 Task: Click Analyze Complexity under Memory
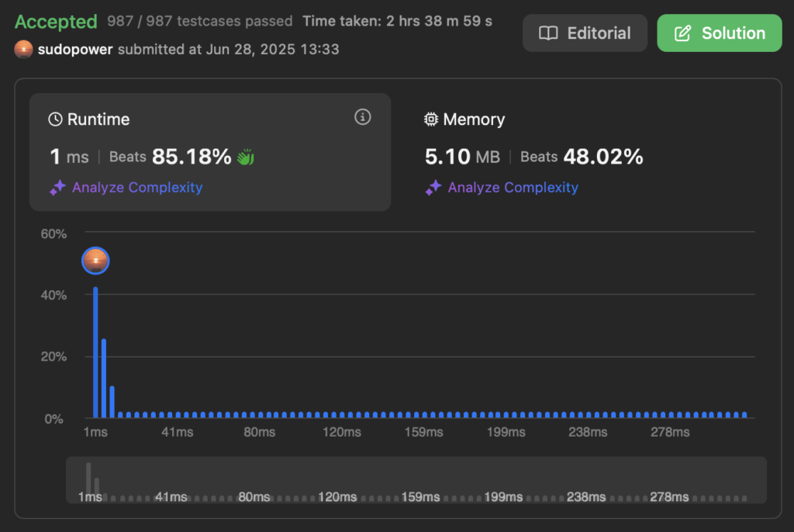(x=513, y=188)
